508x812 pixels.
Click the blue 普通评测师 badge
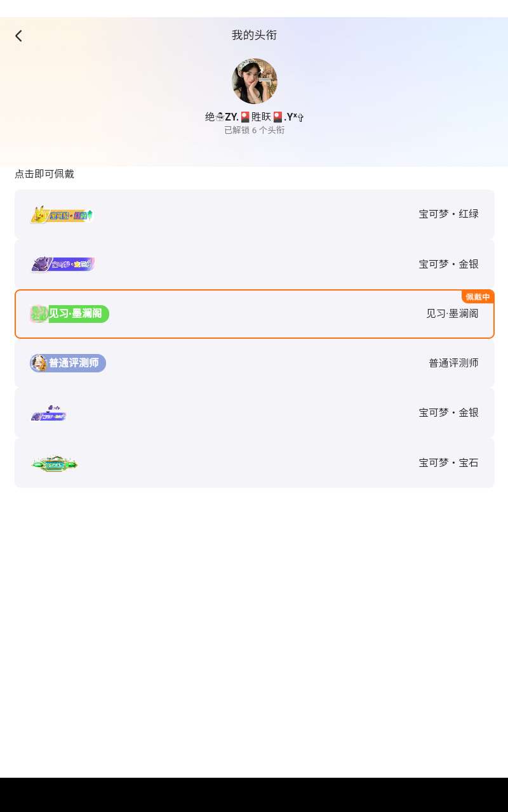(68, 363)
